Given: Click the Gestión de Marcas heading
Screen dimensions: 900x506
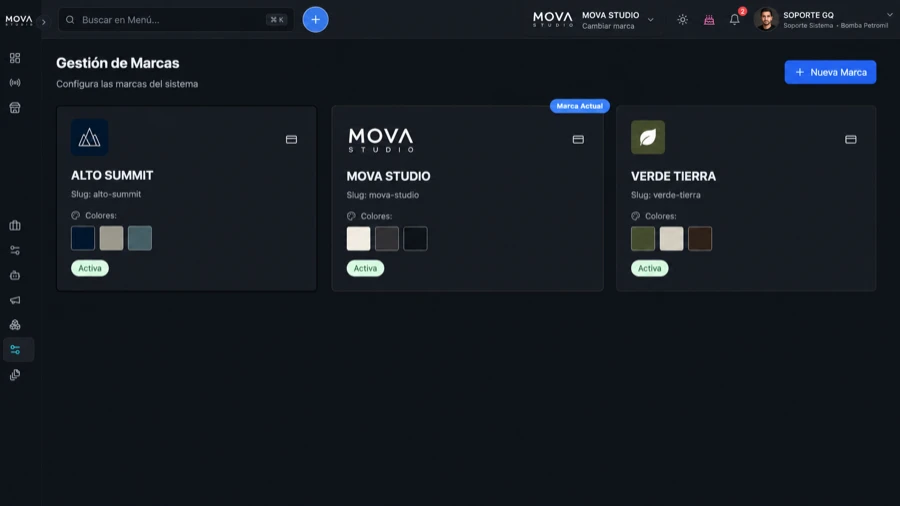Looking at the screenshot, I should click(x=118, y=63).
